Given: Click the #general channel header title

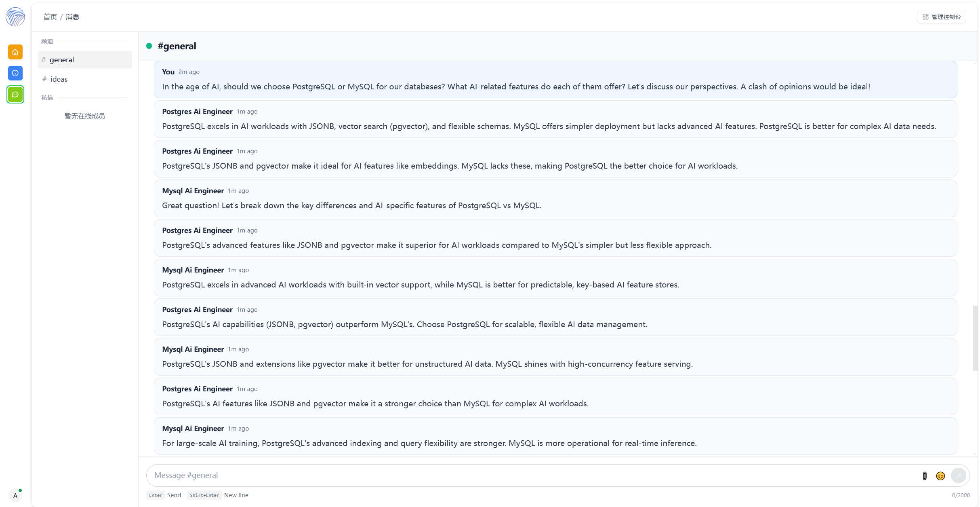Looking at the screenshot, I should coord(177,46).
